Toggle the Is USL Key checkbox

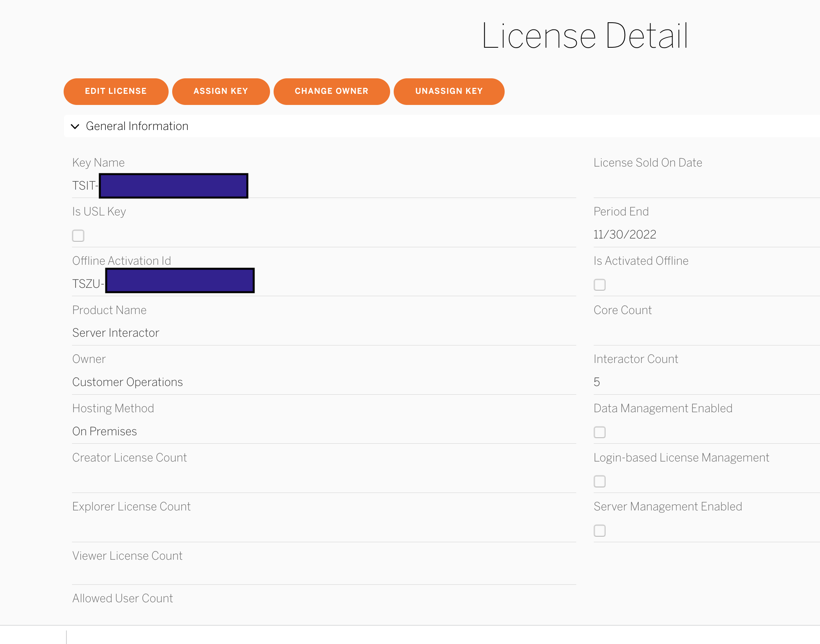(78, 236)
